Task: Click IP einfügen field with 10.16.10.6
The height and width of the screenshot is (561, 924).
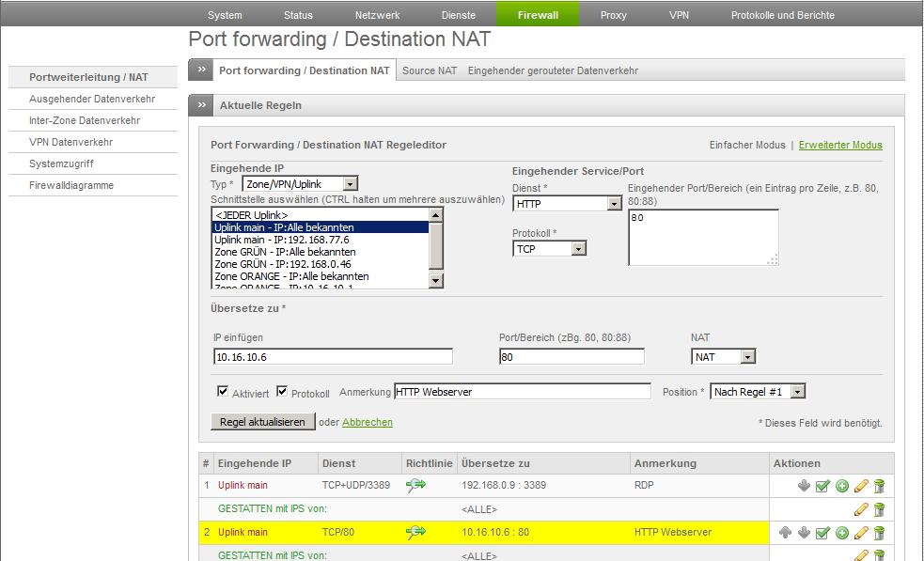Action: coord(333,356)
